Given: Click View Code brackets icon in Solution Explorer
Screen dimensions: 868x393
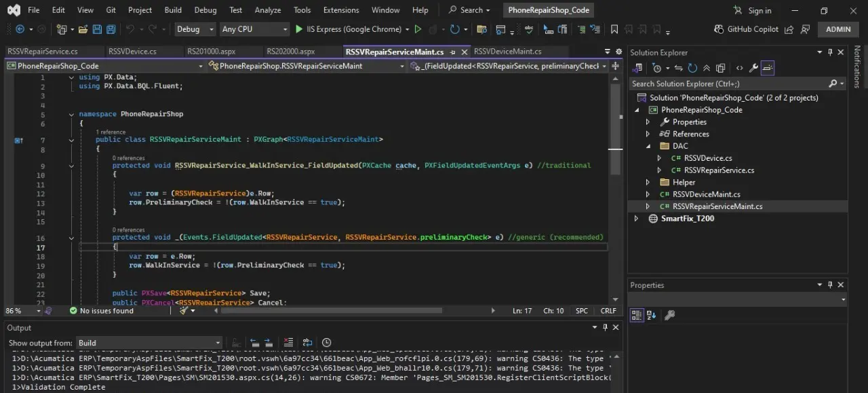Looking at the screenshot, I should coord(739,68).
